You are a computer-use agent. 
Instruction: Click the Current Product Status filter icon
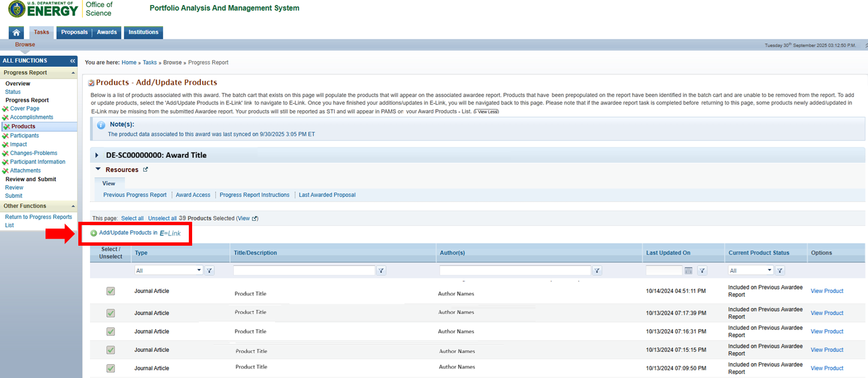tap(780, 271)
